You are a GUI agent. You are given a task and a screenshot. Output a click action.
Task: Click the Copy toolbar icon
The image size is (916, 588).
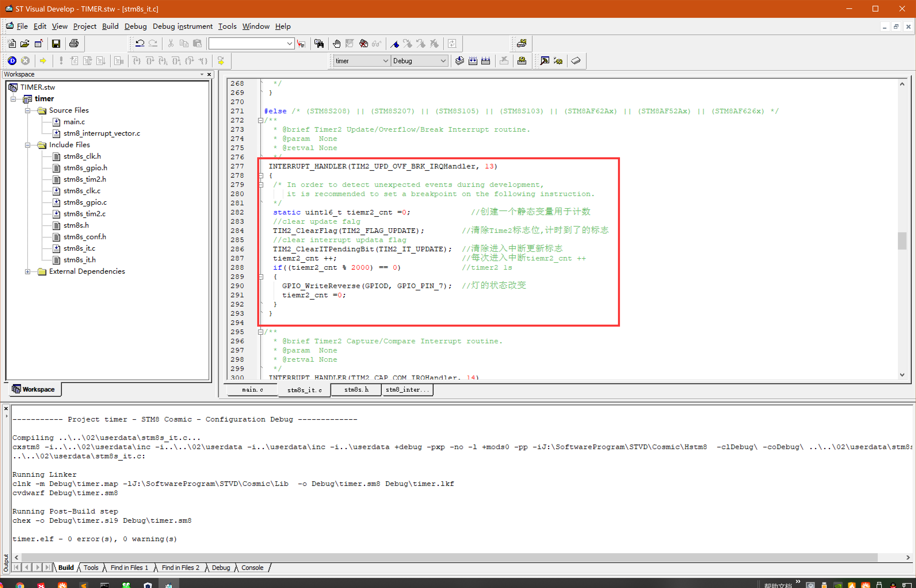(x=184, y=43)
